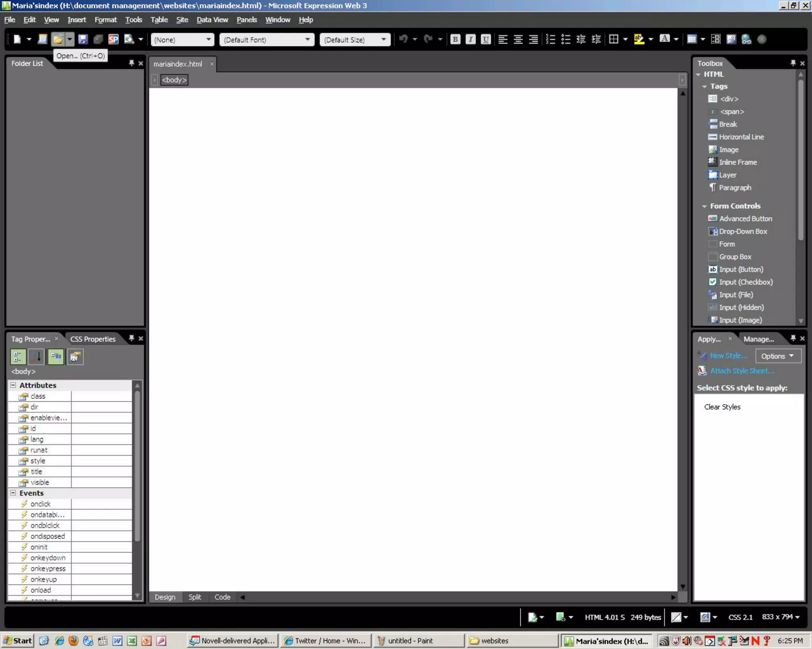Image resolution: width=812 pixels, height=649 pixels.
Task: Click the Attach Style Sheet link
Action: pos(742,371)
